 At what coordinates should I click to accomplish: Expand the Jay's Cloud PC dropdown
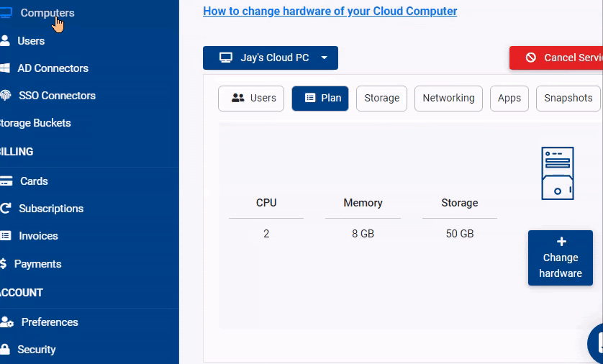coord(271,58)
